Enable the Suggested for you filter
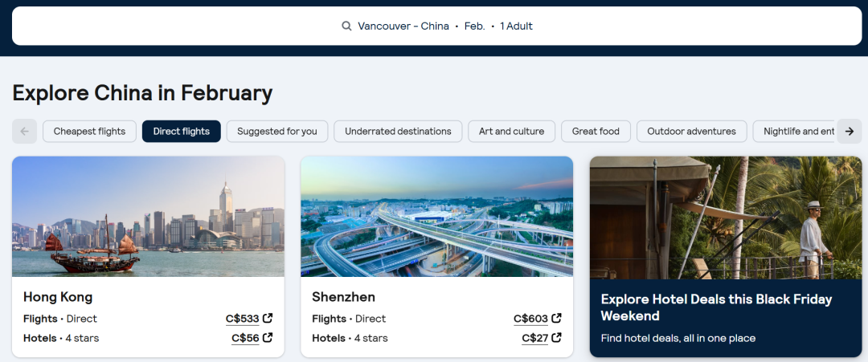This screenshot has height=362, width=868. click(x=276, y=132)
